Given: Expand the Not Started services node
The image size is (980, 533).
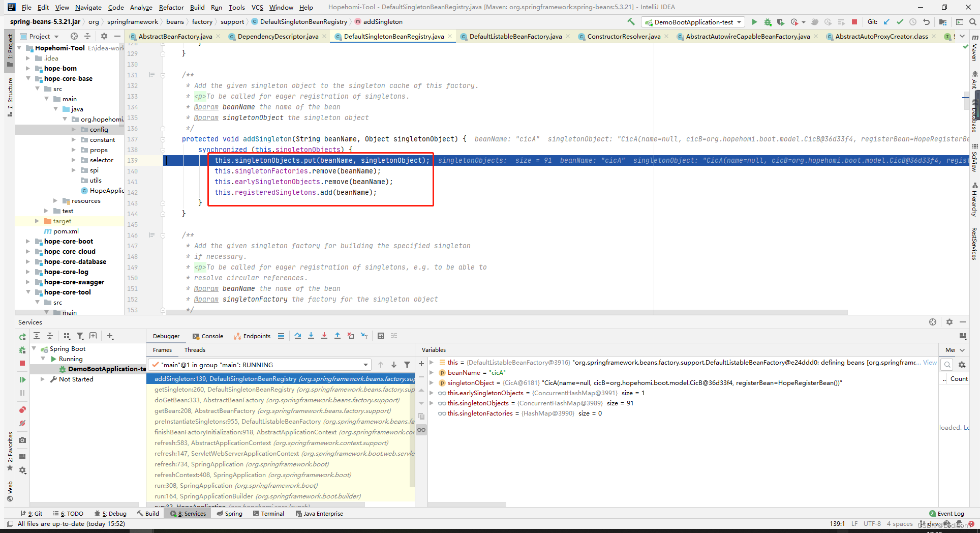Looking at the screenshot, I should (x=43, y=379).
